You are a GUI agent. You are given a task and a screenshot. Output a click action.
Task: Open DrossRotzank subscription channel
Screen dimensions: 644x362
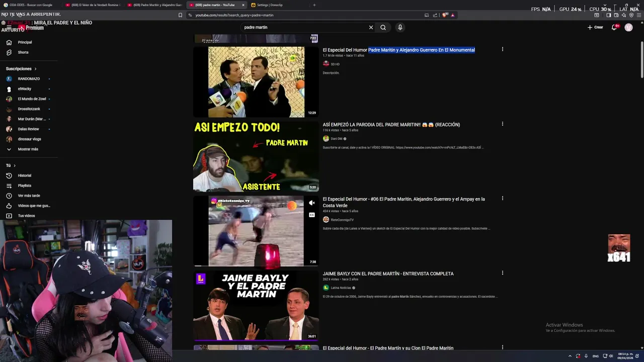(x=28, y=109)
